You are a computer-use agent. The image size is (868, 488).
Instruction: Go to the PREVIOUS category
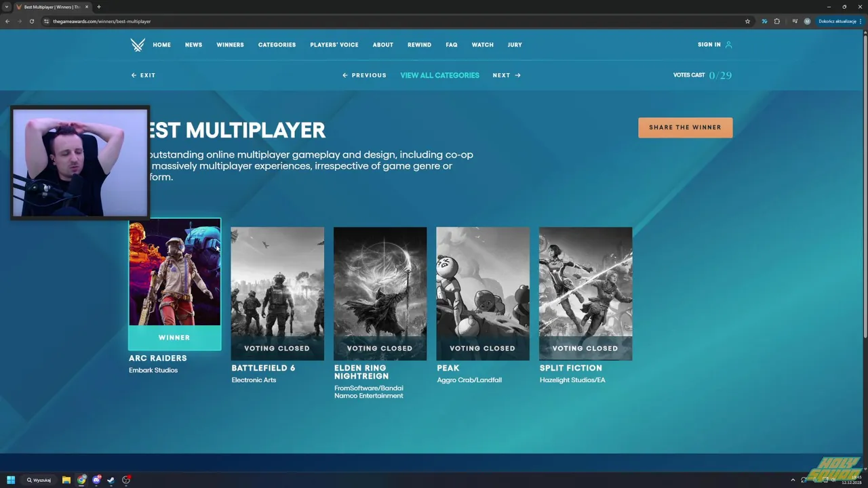(364, 75)
